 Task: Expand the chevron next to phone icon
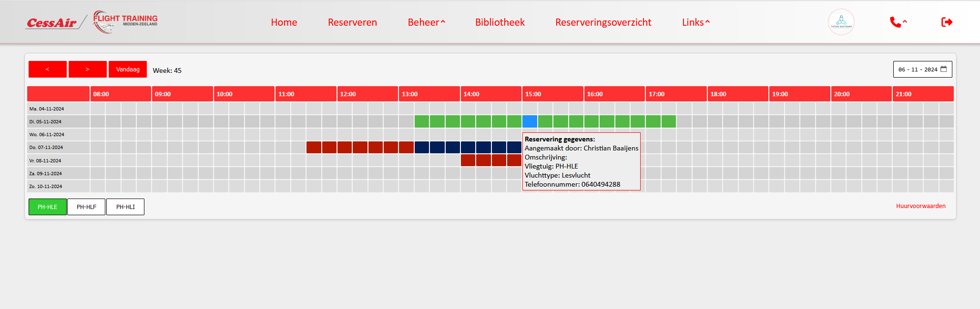(x=905, y=22)
